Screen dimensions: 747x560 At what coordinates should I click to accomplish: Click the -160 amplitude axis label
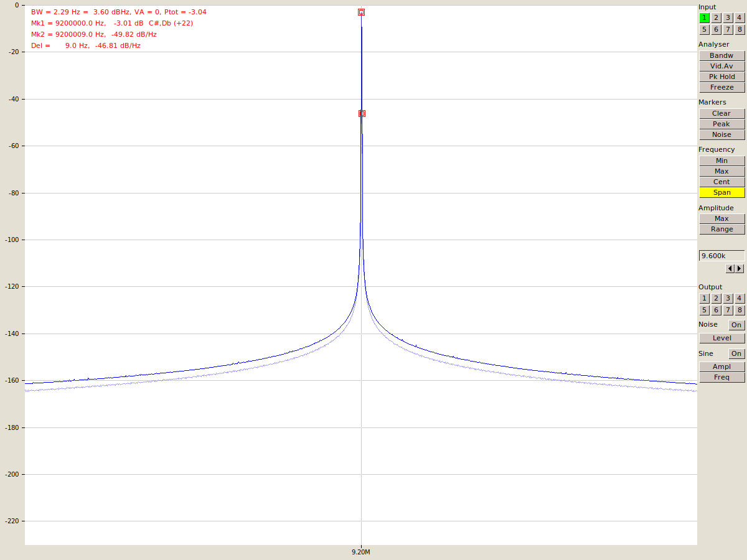12,380
